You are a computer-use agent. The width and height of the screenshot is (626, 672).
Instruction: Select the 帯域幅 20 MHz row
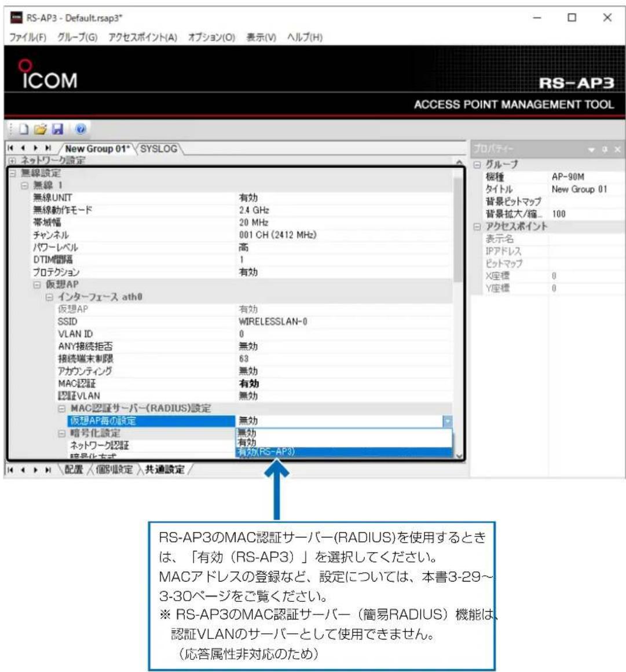[242, 222]
